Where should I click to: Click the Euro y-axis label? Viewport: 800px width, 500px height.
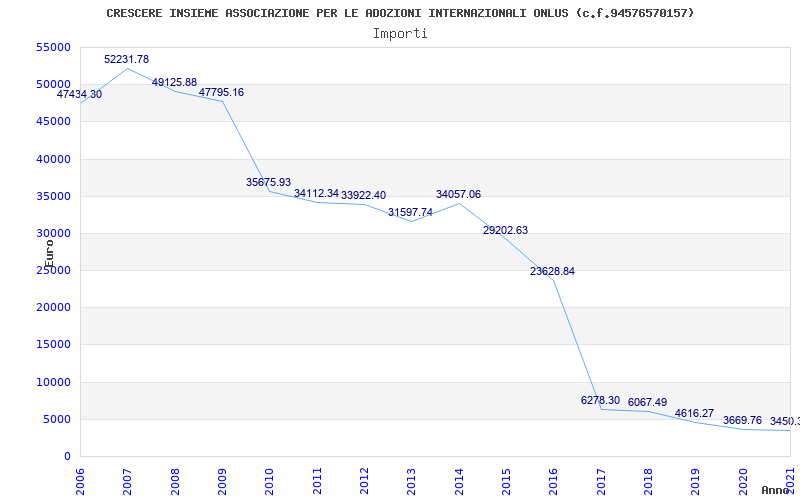pos(49,254)
